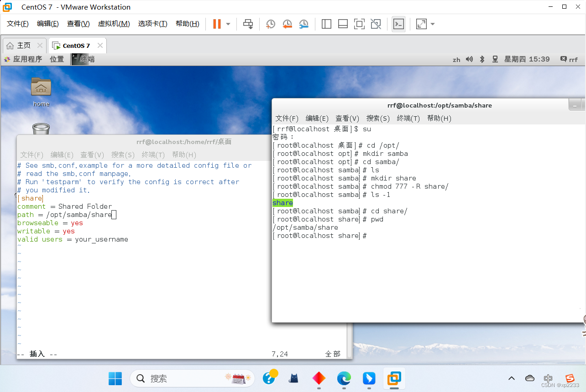Click the 'valid users = your_username' line
The height and width of the screenshot is (392, 586).
73,239
